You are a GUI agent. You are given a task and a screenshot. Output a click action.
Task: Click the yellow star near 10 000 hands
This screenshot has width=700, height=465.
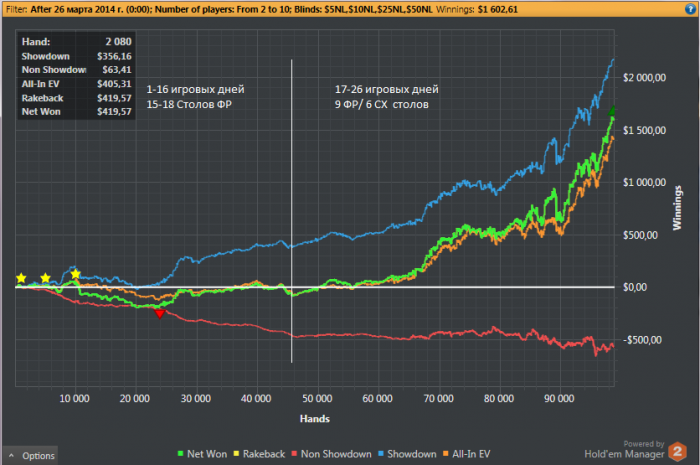point(75,274)
